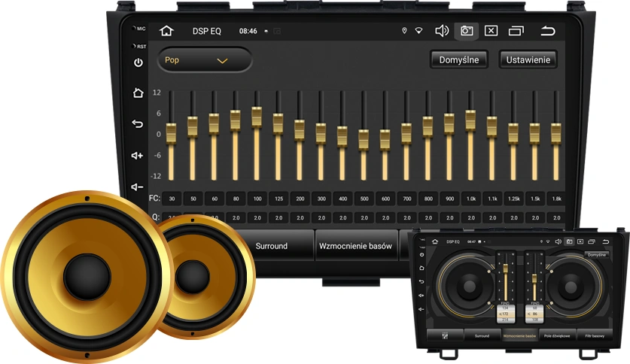Click the home icon in the large screen's top bar

pos(166,32)
